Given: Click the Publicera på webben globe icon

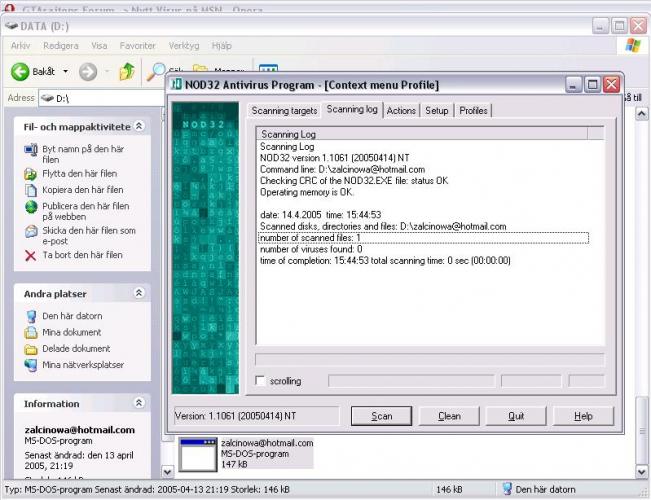Looking at the screenshot, I should coord(31,207).
